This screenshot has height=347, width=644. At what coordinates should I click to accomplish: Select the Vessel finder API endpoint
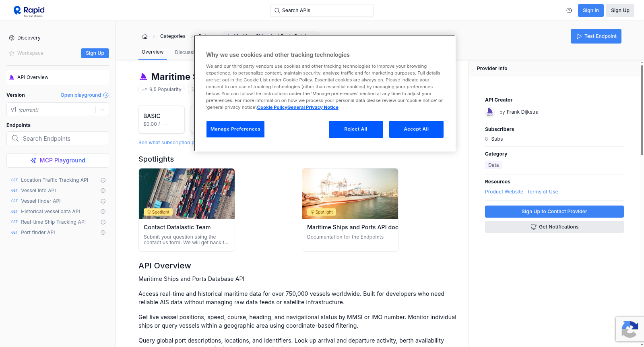click(x=41, y=201)
